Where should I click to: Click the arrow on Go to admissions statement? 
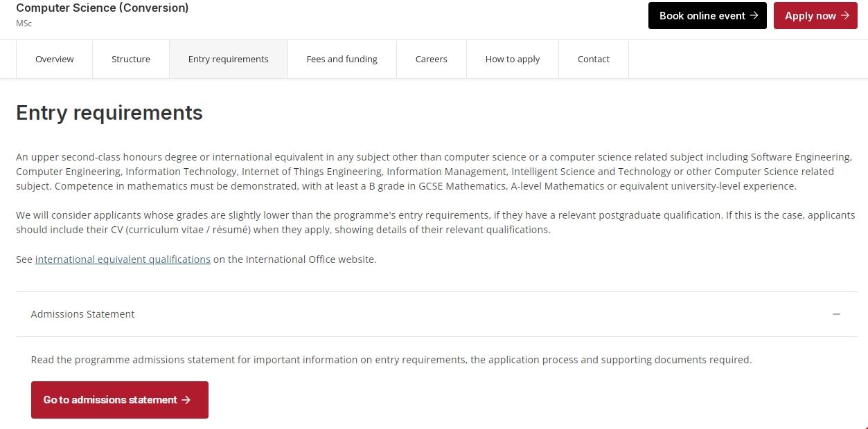[186, 400]
